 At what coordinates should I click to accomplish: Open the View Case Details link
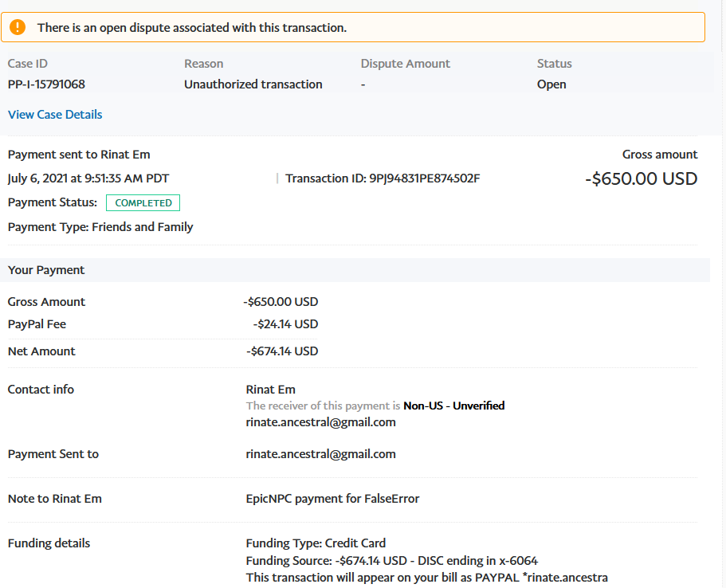tap(55, 115)
